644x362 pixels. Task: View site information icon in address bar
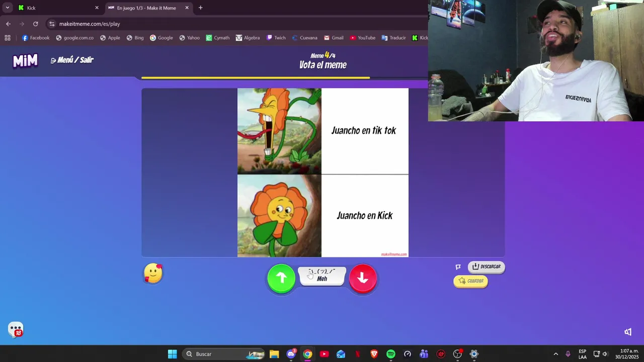coord(52,24)
